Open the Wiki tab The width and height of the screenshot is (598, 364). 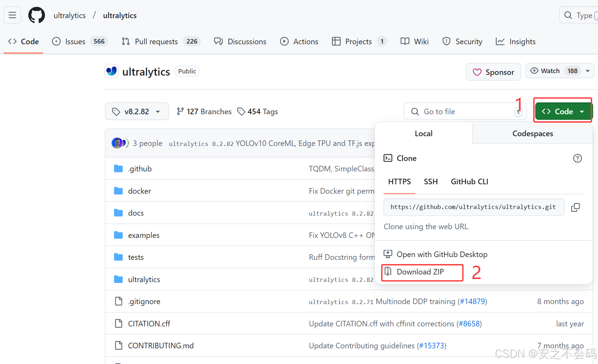[x=415, y=41]
